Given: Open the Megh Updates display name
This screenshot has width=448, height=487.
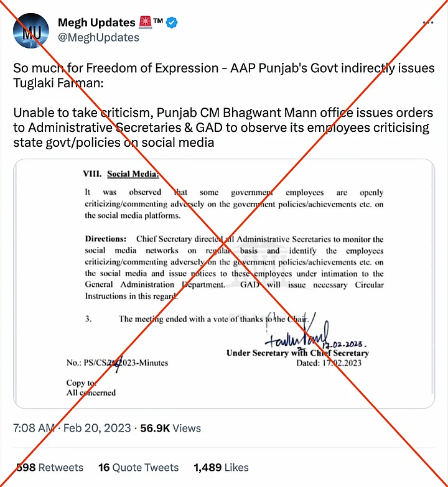Looking at the screenshot, I should coord(96,23).
